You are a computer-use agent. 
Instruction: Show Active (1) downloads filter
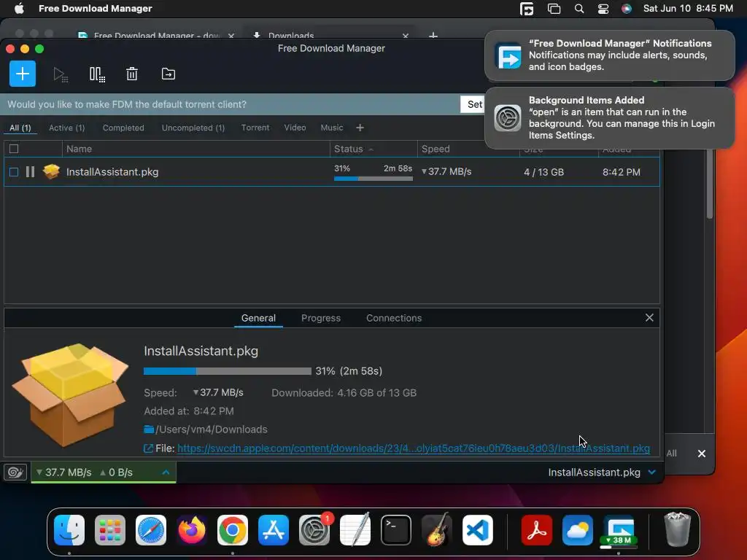tap(66, 128)
